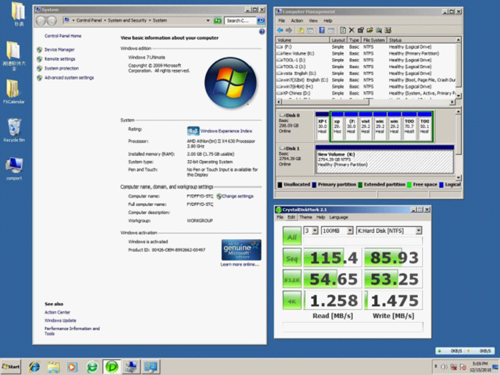
Task: Click Forward arrow in Computer Management toolbar
Action: 289,30
